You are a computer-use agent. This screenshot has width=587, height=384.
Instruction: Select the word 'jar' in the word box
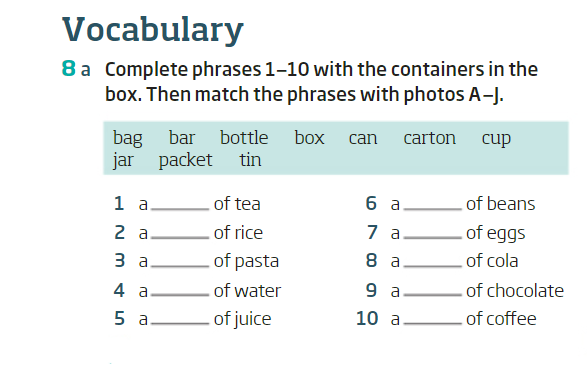(123, 161)
